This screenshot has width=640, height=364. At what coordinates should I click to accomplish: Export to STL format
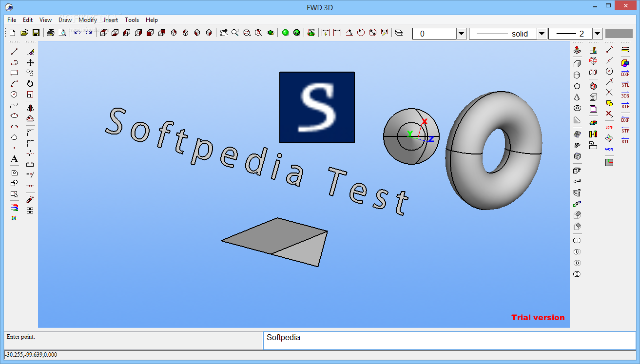pos(625,141)
